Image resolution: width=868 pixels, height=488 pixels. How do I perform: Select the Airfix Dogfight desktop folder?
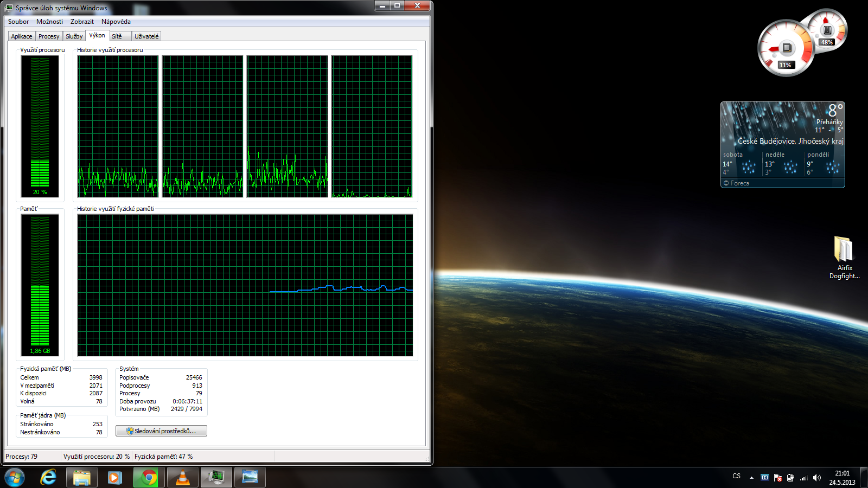tap(845, 258)
